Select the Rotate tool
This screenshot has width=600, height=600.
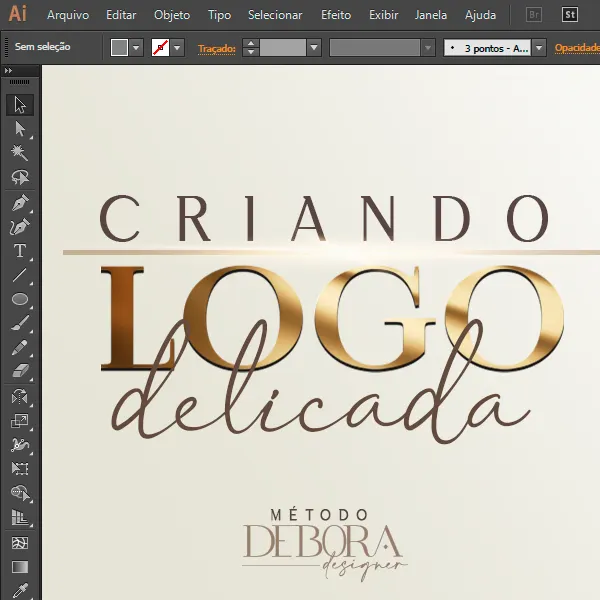20,397
